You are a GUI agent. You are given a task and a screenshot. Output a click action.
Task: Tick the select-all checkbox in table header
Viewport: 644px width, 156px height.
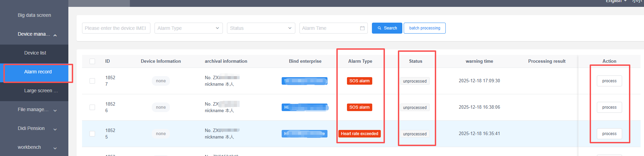point(92,61)
